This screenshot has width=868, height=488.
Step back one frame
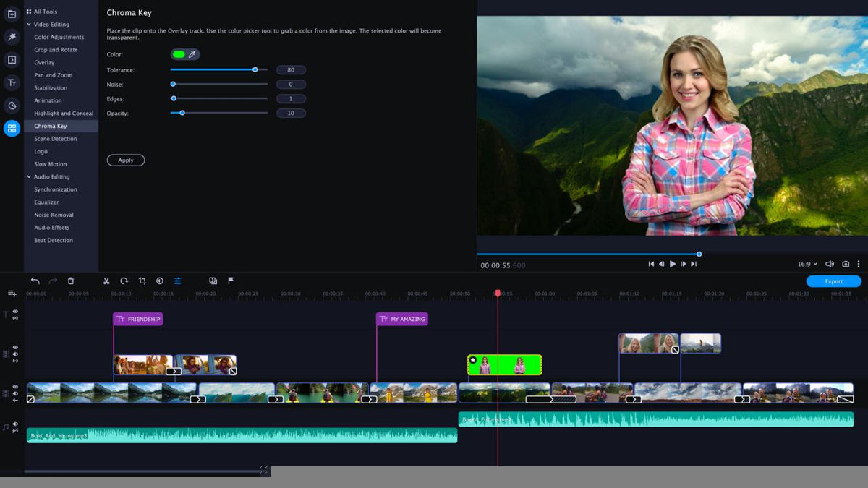[662, 264]
